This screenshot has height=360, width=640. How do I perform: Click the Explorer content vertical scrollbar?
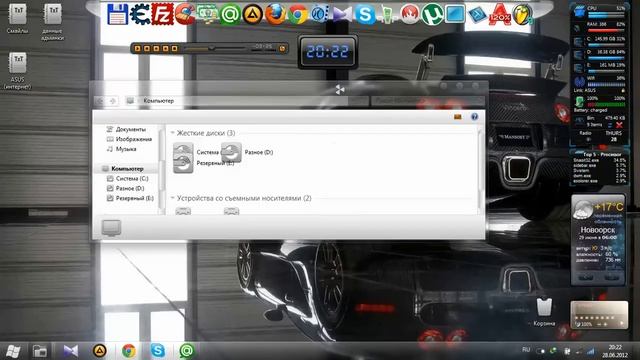pyautogui.click(x=480, y=169)
